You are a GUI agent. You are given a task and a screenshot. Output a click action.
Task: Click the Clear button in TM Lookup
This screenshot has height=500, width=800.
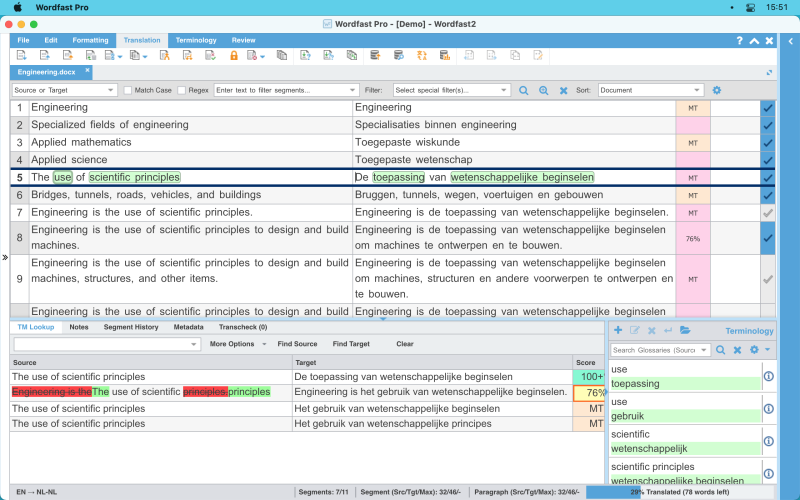[x=405, y=344]
